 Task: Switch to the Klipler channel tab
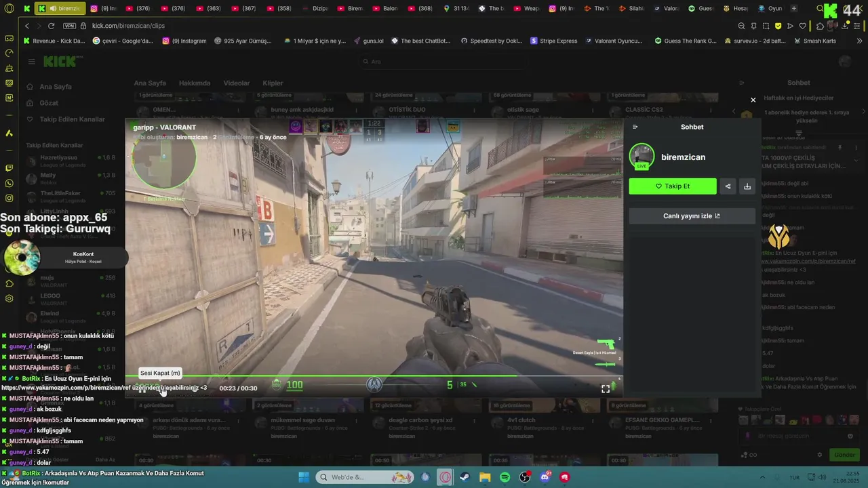click(x=273, y=83)
